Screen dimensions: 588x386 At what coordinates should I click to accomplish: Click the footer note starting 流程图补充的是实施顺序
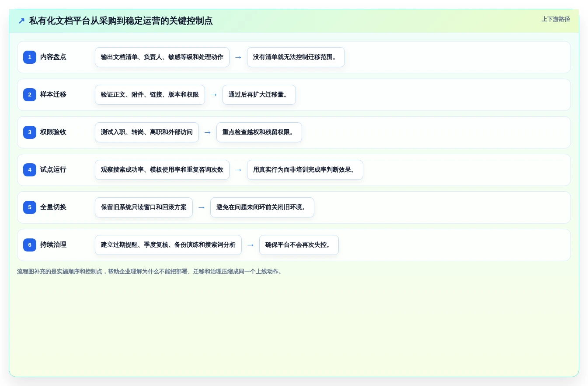(150, 272)
